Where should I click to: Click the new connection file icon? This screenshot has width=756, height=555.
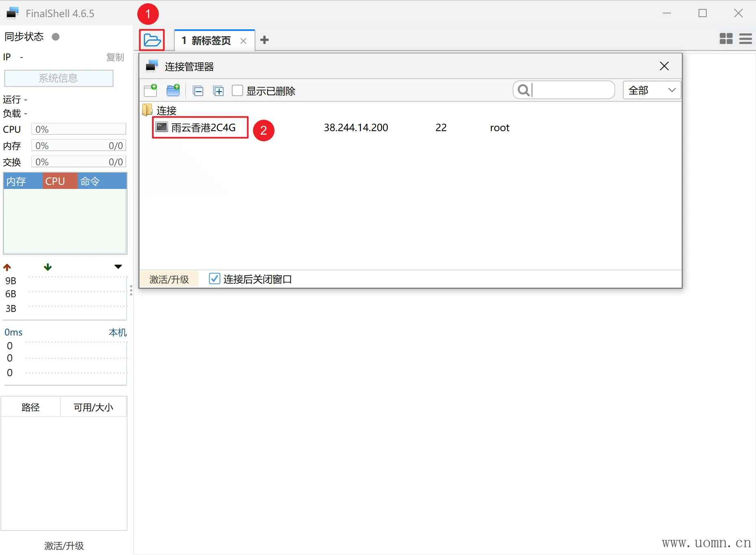[x=150, y=90]
